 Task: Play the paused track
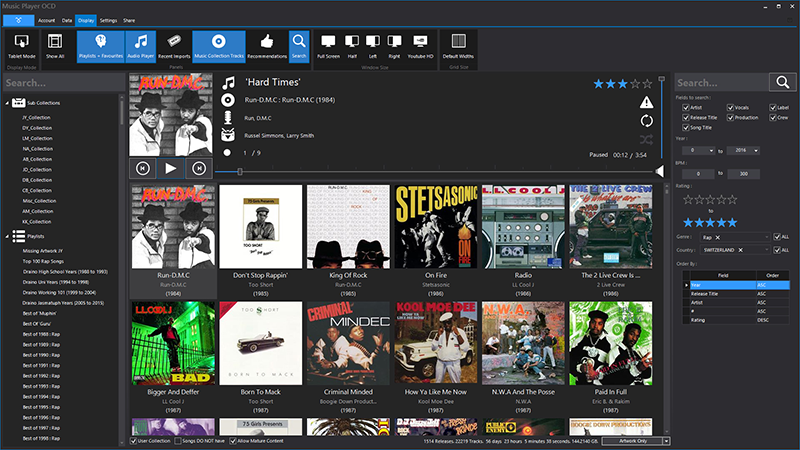coord(170,168)
